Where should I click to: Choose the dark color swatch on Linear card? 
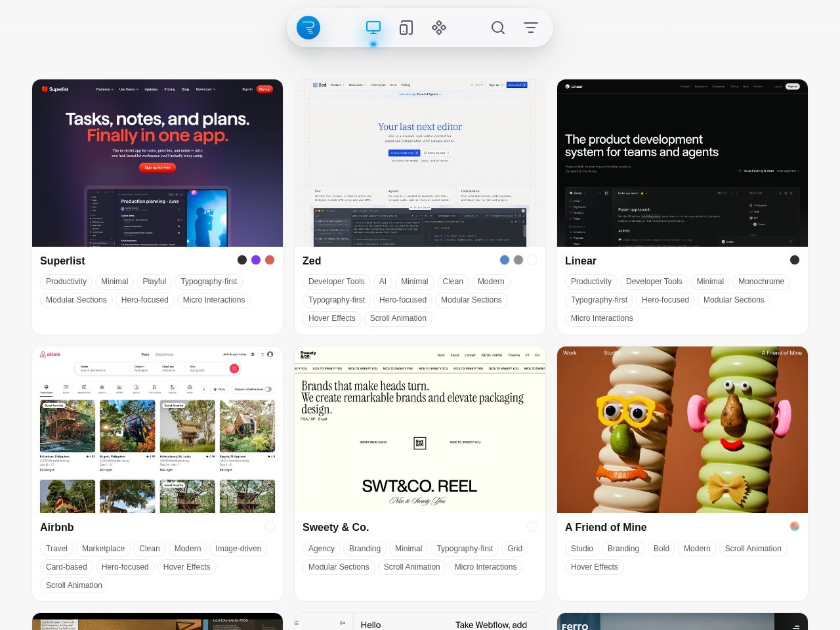point(795,260)
